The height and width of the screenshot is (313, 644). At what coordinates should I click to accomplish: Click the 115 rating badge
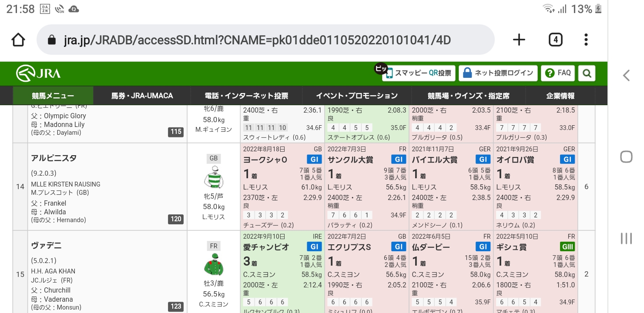(x=176, y=132)
